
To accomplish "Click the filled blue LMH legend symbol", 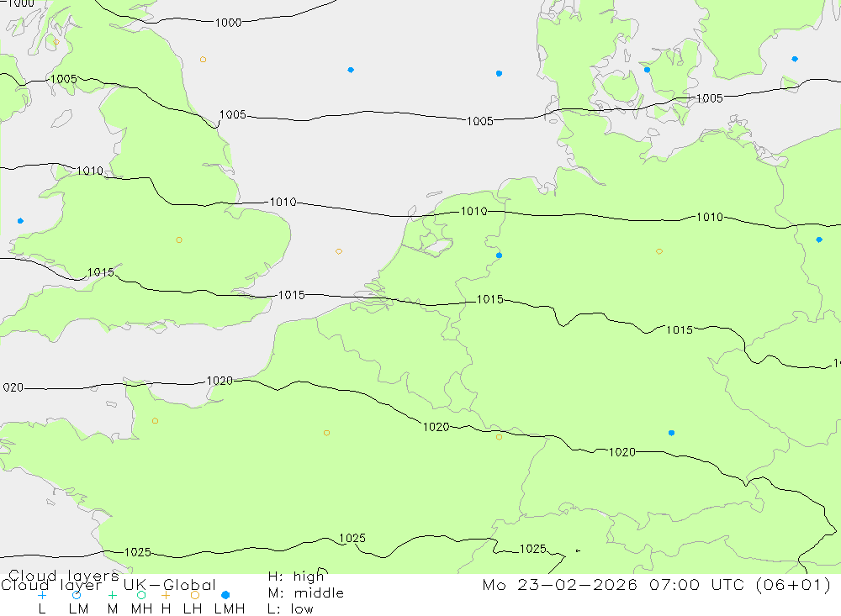I will point(225,595).
